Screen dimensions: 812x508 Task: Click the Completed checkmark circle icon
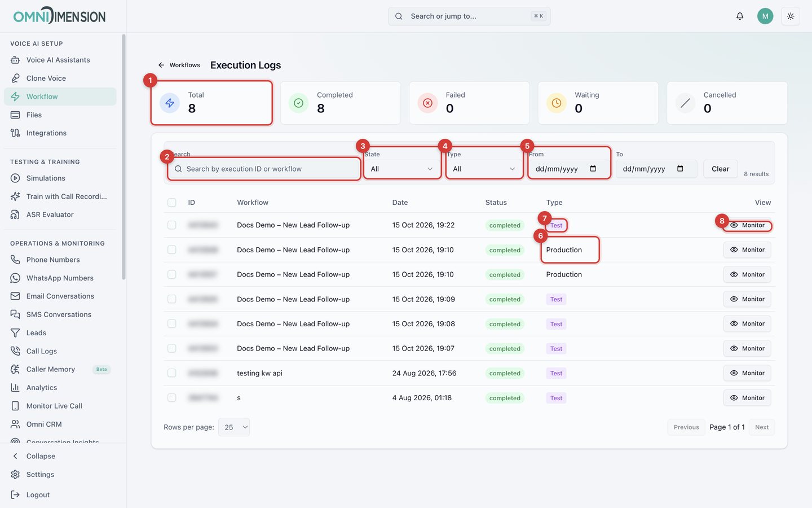[x=299, y=103]
